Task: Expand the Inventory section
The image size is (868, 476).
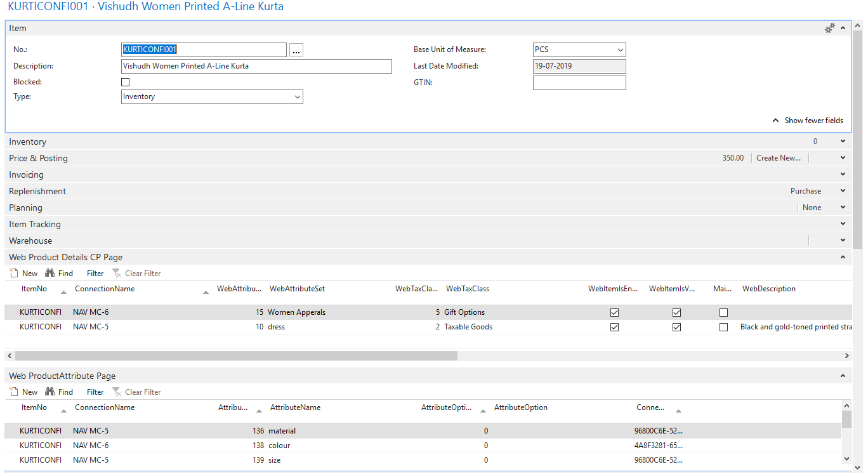Action: click(x=28, y=142)
